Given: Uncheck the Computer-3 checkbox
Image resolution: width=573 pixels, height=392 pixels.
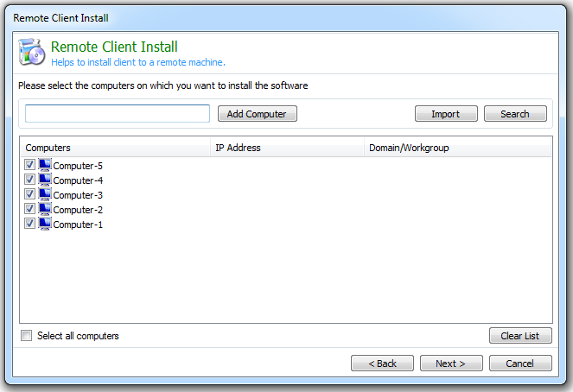Looking at the screenshot, I should (29, 194).
